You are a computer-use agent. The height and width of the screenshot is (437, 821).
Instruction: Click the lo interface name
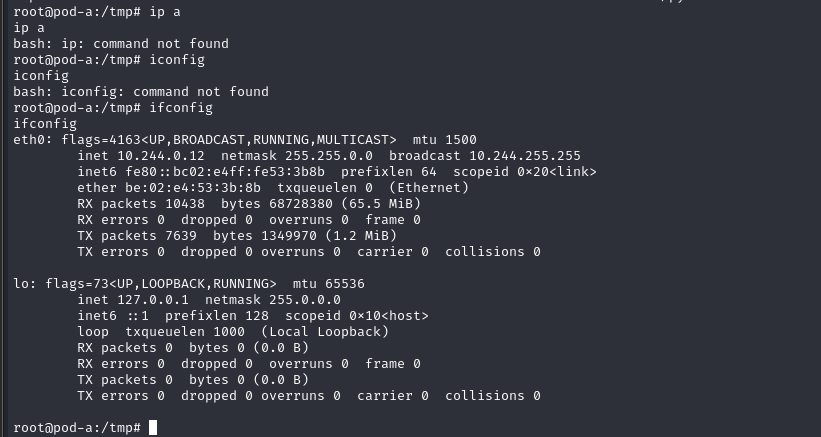tap(21, 283)
